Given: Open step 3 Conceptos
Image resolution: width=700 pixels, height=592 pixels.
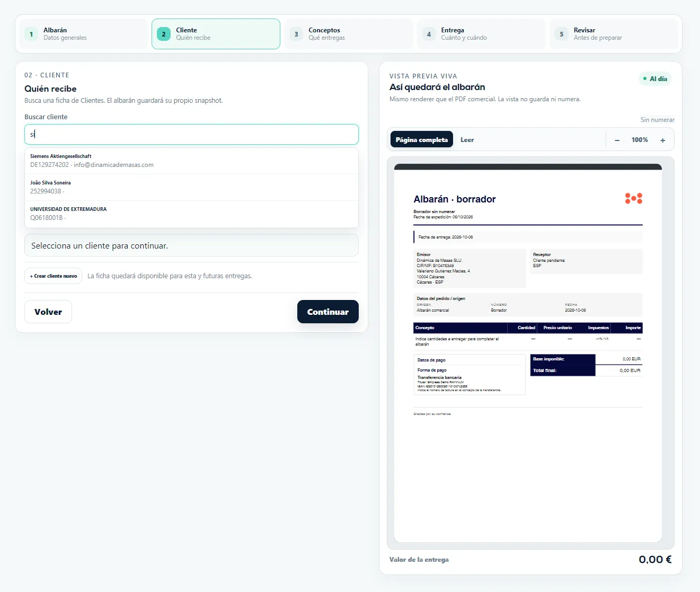Looking at the screenshot, I should click(349, 34).
